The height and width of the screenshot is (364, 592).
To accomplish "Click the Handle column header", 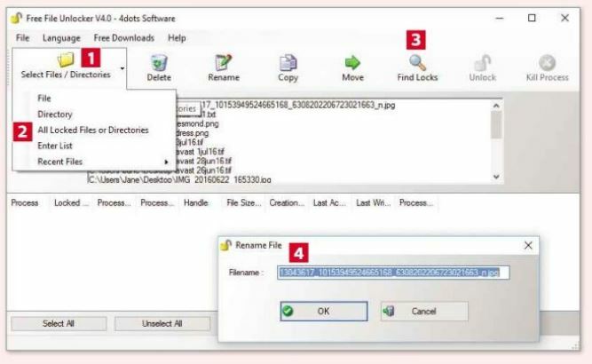I will (195, 202).
